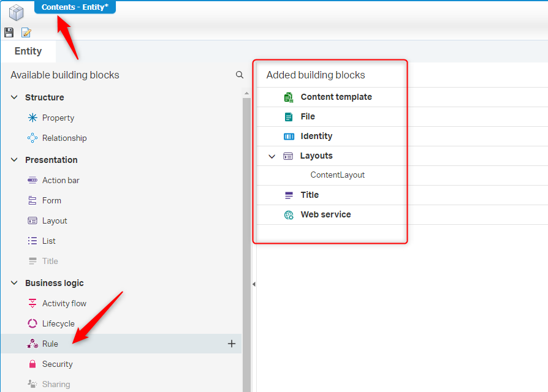This screenshot has width=548, height=392.
Task: Click the save disk icon in toolbar
Action: coord(9,32)
